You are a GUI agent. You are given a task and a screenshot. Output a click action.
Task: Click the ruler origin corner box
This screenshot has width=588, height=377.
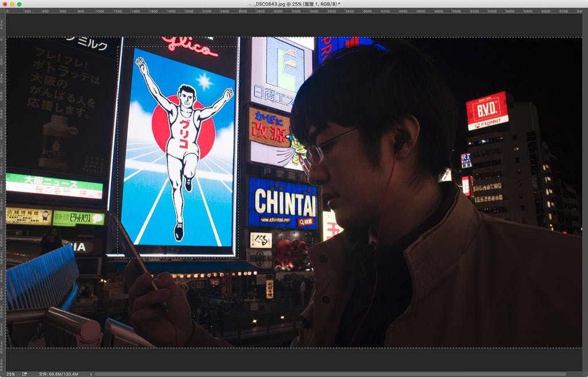pyautogui.click(x=3, y=11)
